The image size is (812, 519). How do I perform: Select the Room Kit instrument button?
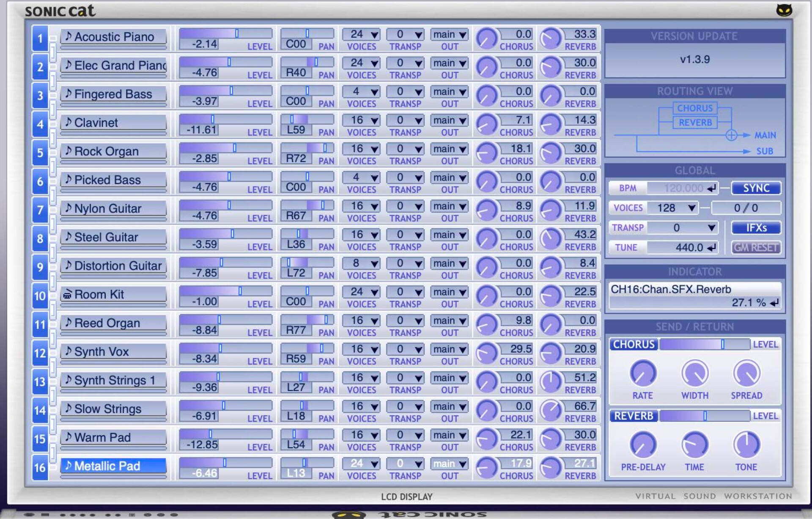[113, 294]
